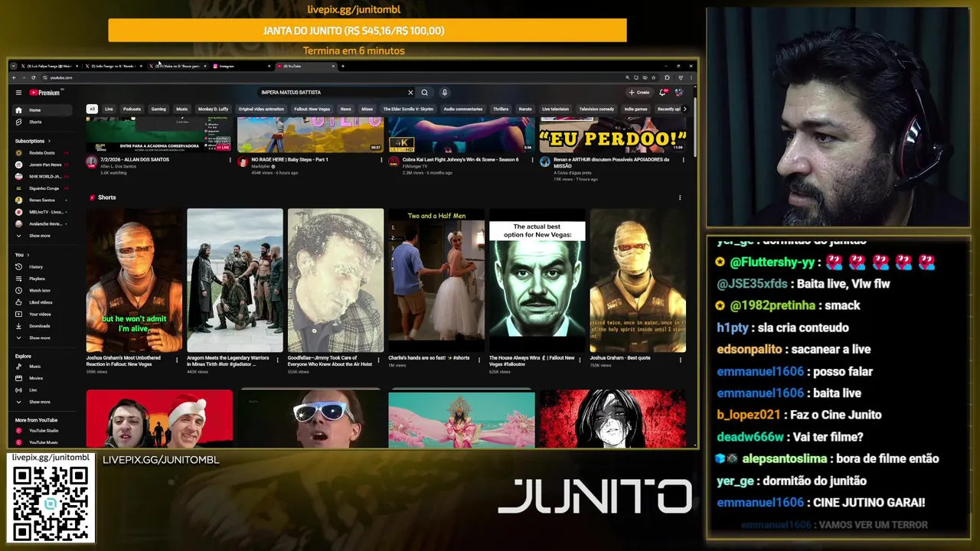Open NO RAGE HERE Baby Steps video title
This screenshot has height=551, width=980.
coord(289,160)
